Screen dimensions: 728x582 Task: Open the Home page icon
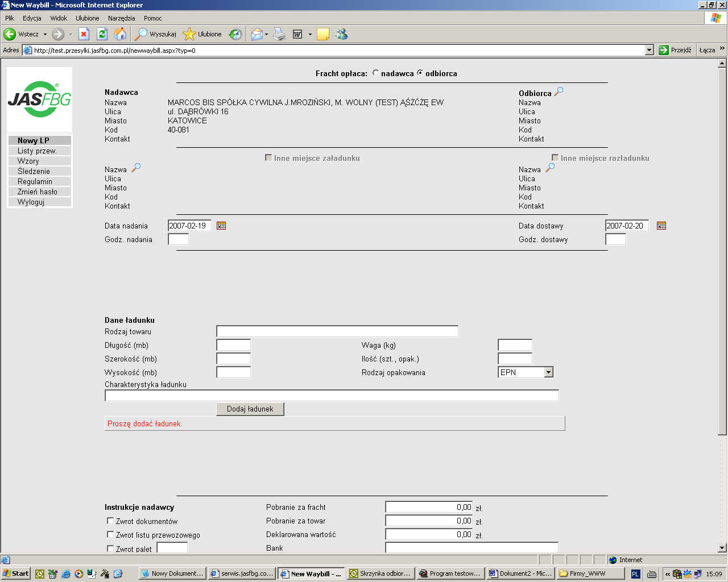click(120, 34)
